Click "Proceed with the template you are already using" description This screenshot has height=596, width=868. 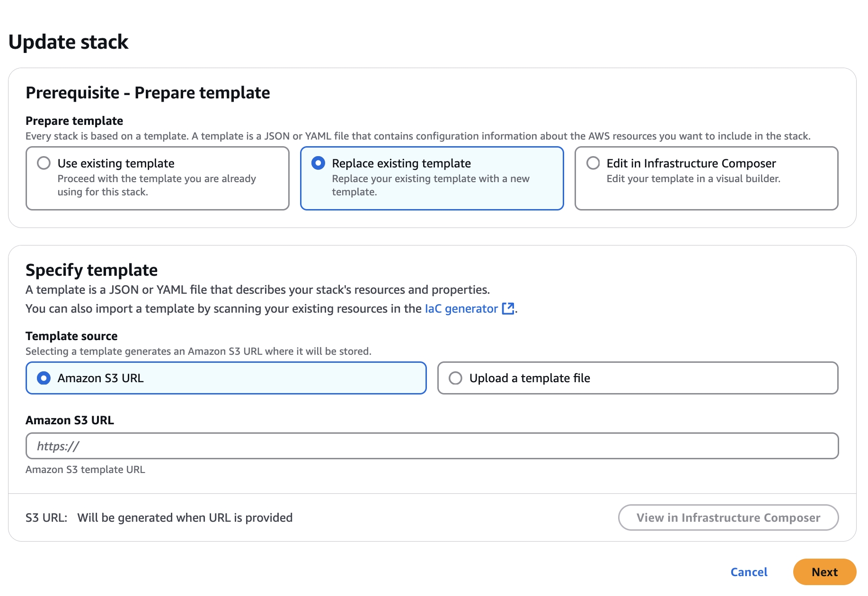click(156, 185)
